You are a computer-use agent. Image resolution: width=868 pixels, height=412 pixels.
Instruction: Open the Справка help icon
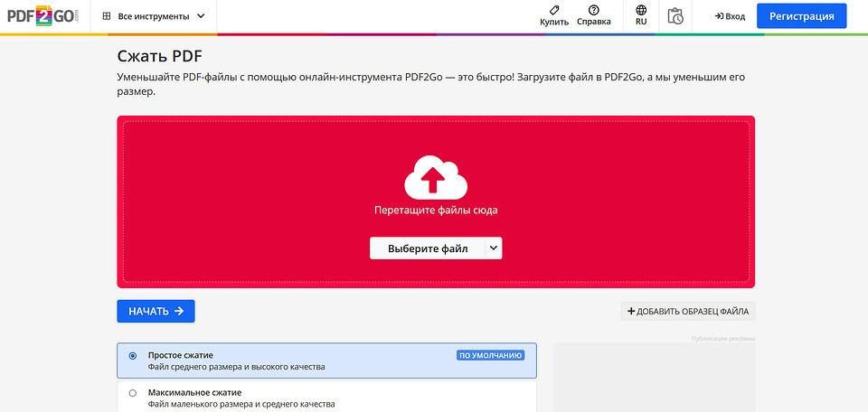point(594,11)
